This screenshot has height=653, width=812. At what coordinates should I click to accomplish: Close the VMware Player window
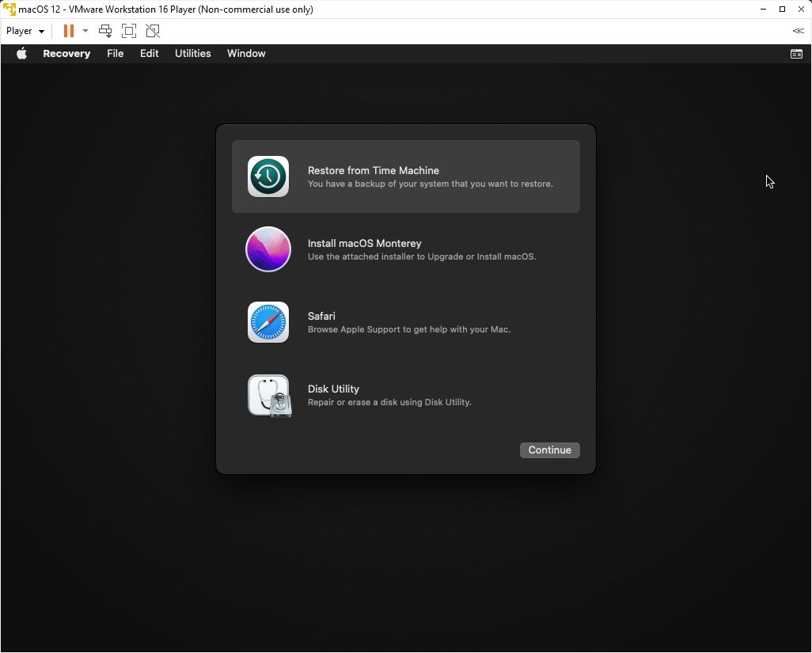(801, 9)
